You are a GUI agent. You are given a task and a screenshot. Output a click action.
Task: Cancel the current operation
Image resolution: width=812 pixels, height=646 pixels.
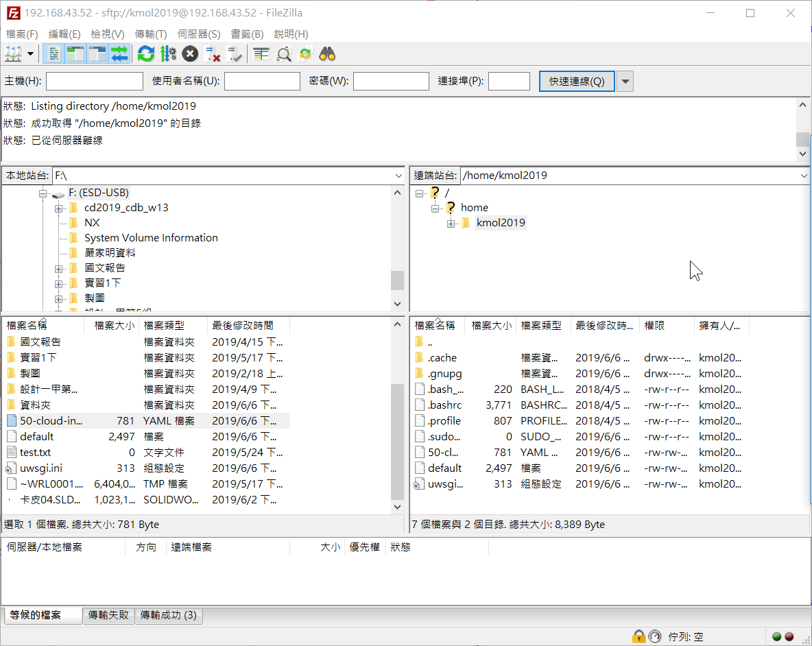pos(190,53)
